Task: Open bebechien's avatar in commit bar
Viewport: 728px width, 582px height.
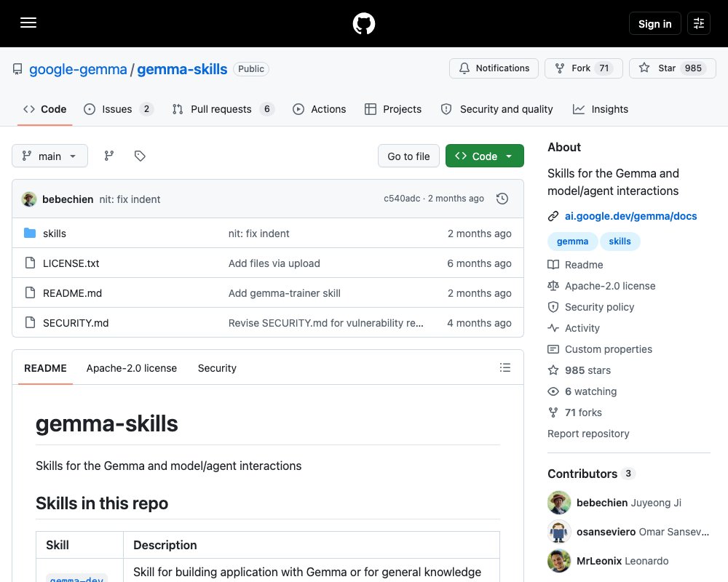Action: [29, 199]
